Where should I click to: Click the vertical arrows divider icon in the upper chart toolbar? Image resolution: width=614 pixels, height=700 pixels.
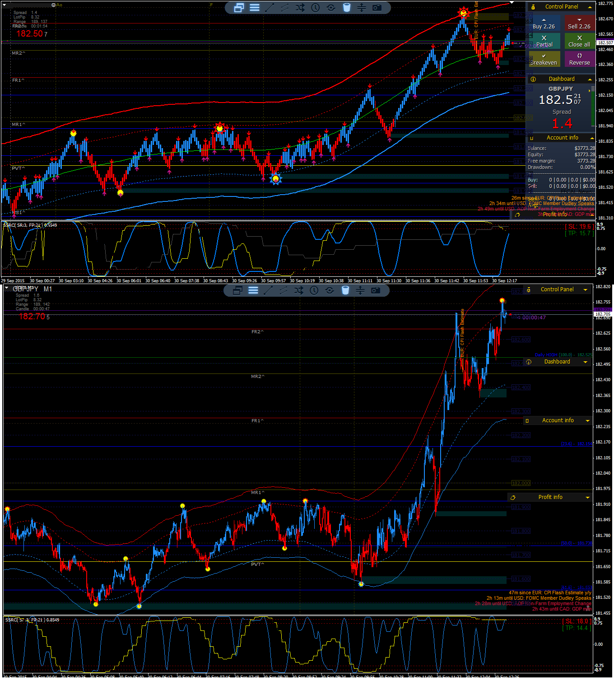pyautogui.click(x=362, y=8)
